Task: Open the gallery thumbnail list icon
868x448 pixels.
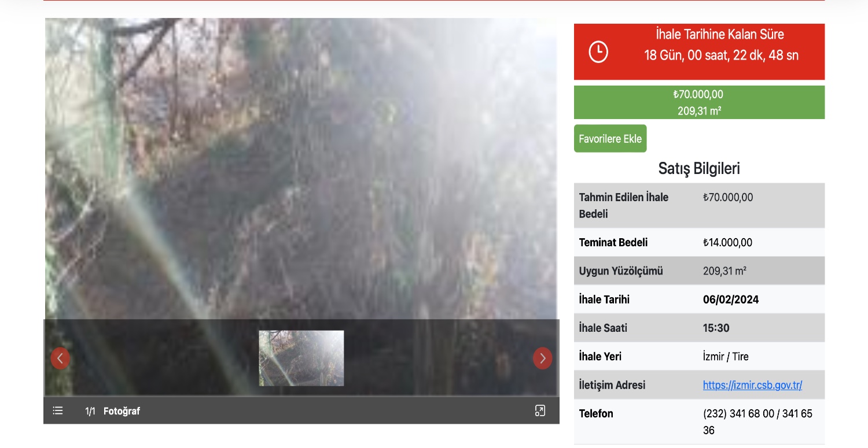Action: click(58, 411)
